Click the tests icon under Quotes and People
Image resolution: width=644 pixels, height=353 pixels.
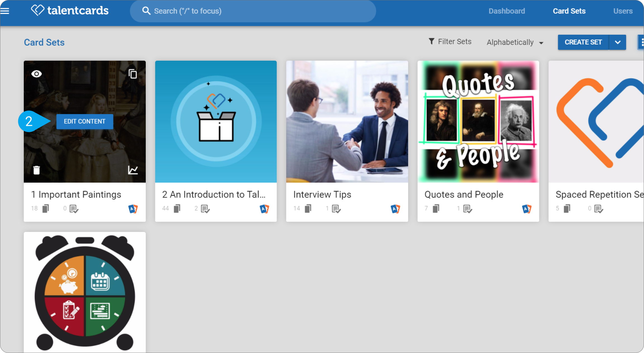tap(467, 209)
